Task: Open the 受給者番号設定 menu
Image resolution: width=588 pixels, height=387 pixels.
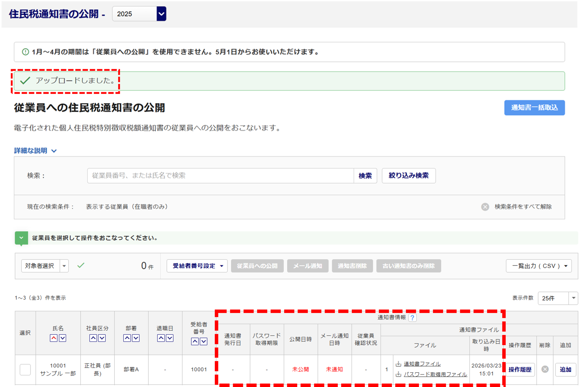Action: (x=197, y=266)
